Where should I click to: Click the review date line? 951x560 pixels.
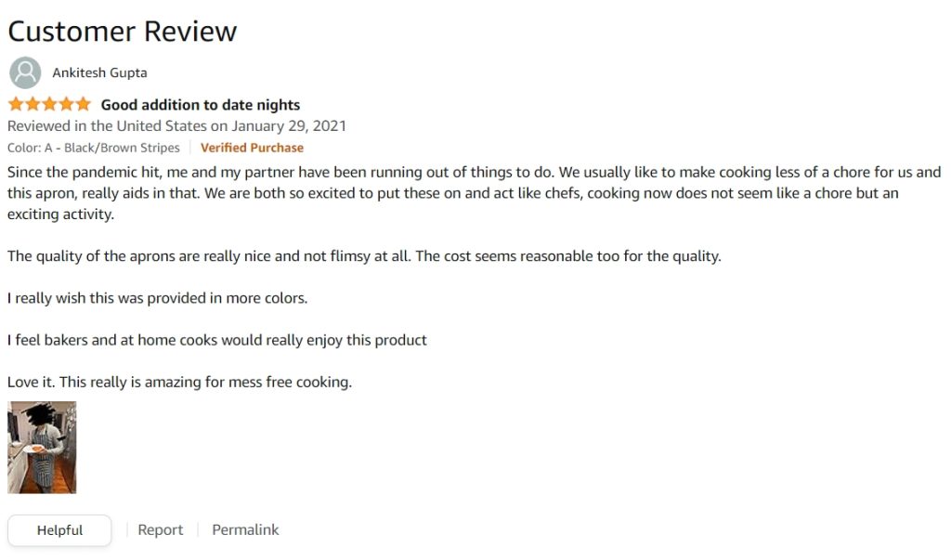(176, 126)
